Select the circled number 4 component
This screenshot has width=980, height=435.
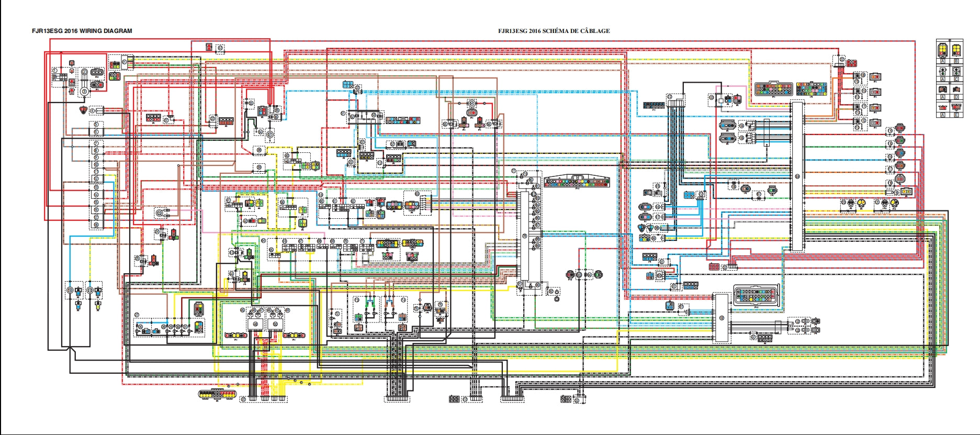[x=93, y=110]
